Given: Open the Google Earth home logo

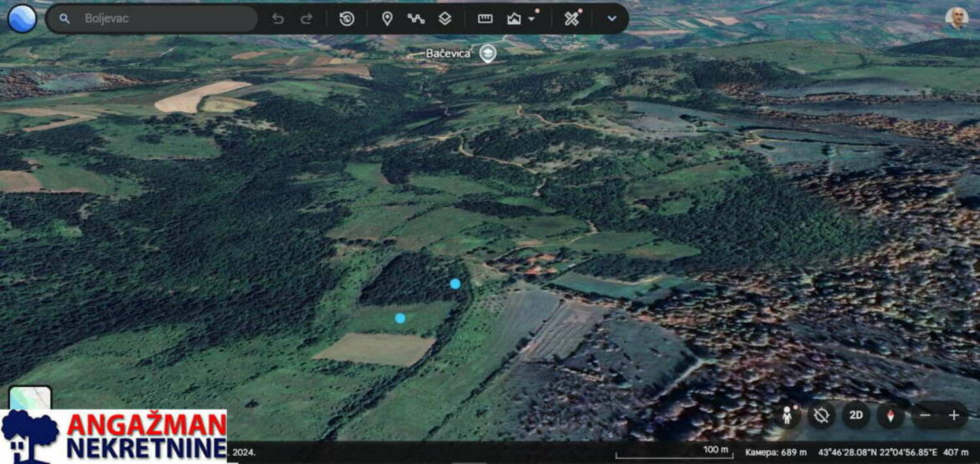Looking at the screenshot, I should [22, 18].
